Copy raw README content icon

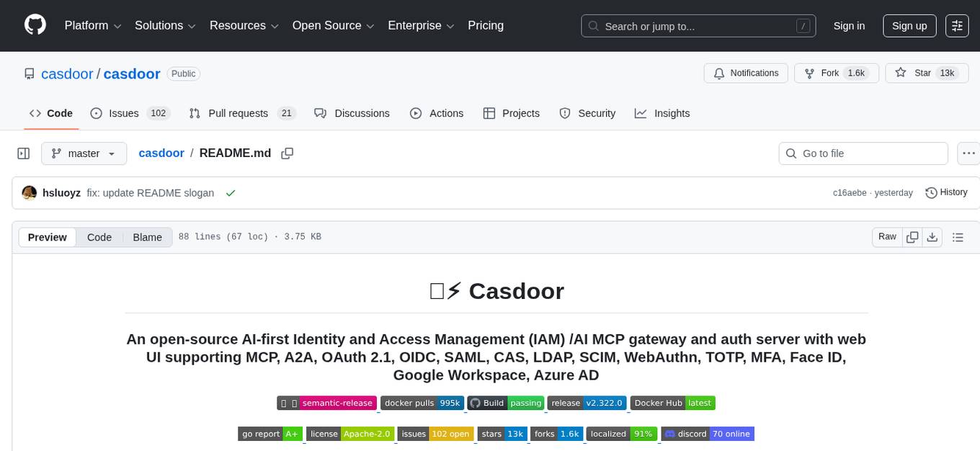point(912,236)
